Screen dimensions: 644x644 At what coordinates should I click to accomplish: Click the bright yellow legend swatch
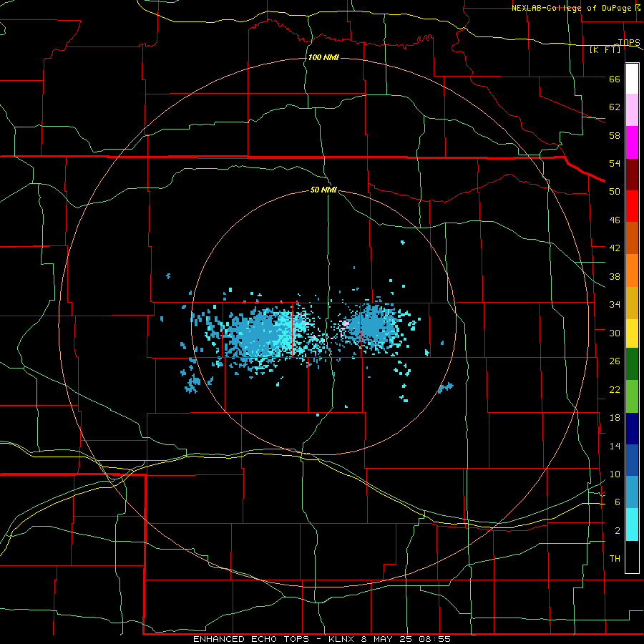click(x=632, y=333)
